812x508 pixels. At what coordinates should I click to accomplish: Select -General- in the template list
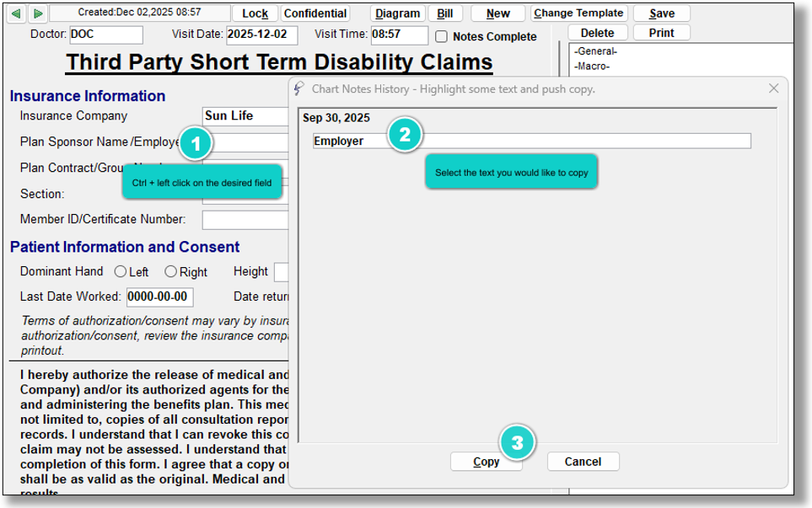tap(595, 51)
